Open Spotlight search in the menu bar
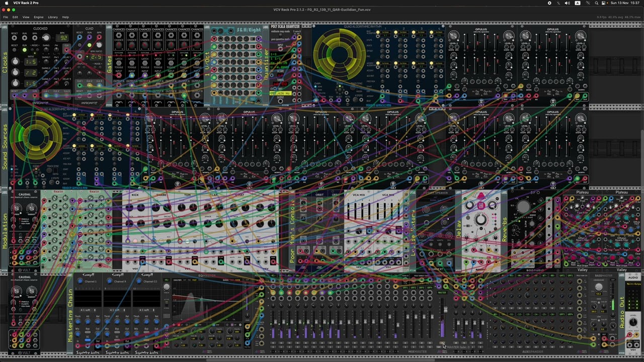 click(597, 3)
